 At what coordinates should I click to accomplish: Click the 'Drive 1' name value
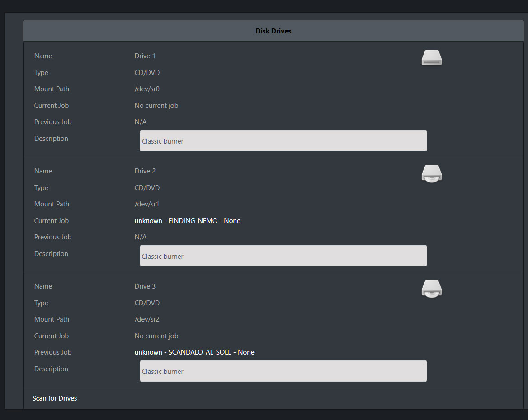[145, 56]
